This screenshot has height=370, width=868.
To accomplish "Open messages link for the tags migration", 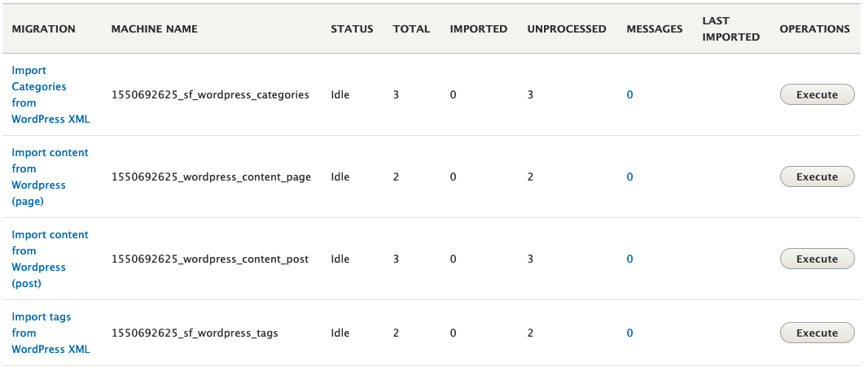I will point(629,333).
